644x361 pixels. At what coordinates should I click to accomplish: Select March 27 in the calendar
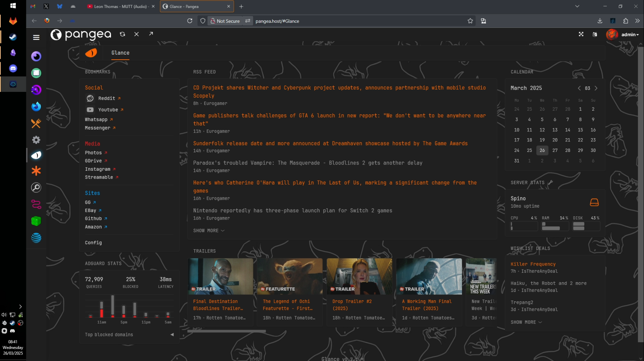coord(555,150)
